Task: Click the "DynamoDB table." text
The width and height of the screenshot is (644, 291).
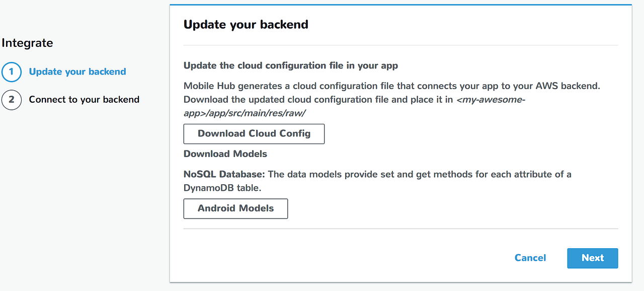Action: click(x=221, y=187)
